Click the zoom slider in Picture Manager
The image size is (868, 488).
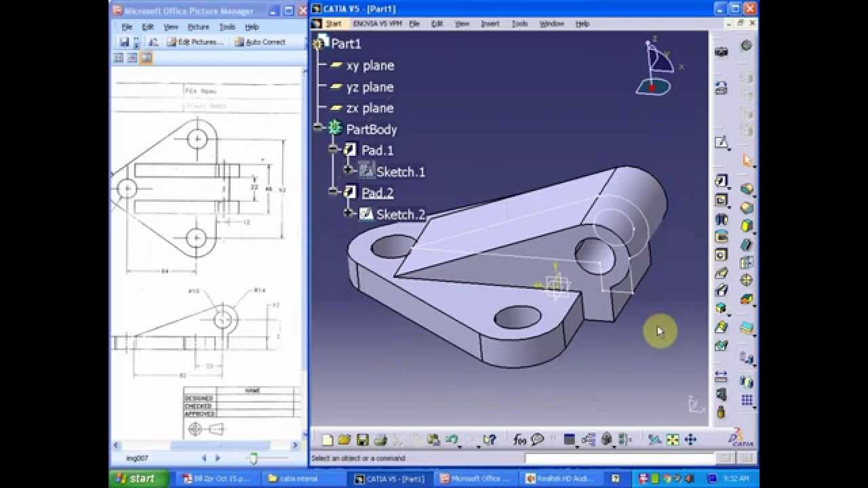tap(254, 459)
